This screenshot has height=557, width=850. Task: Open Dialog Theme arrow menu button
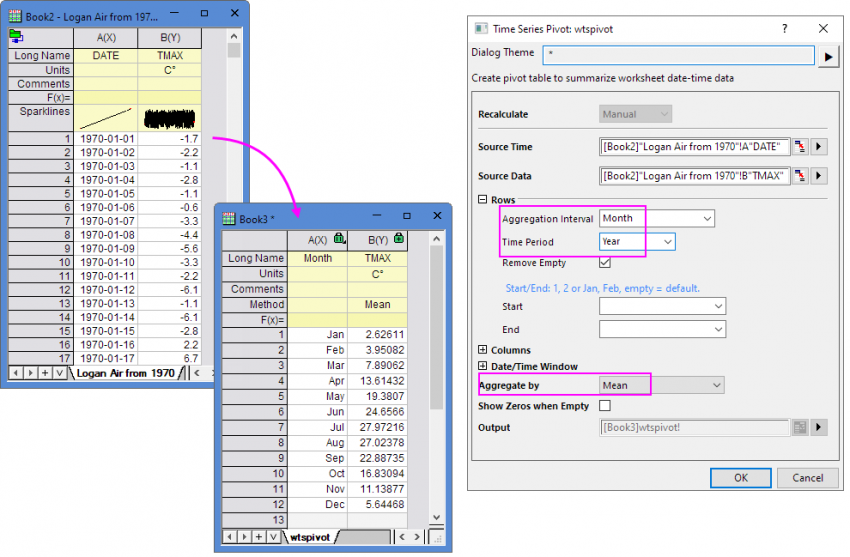click(829, 57)
